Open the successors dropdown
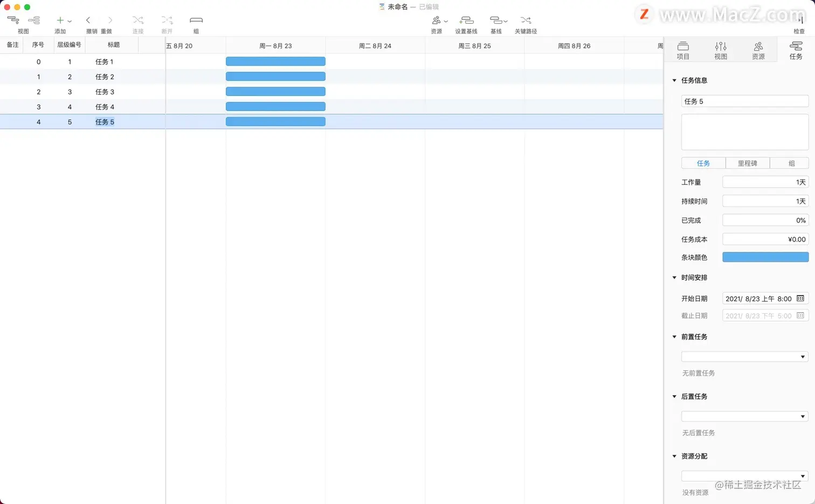This screenshot has width=815, height=504. click(745, 416)
